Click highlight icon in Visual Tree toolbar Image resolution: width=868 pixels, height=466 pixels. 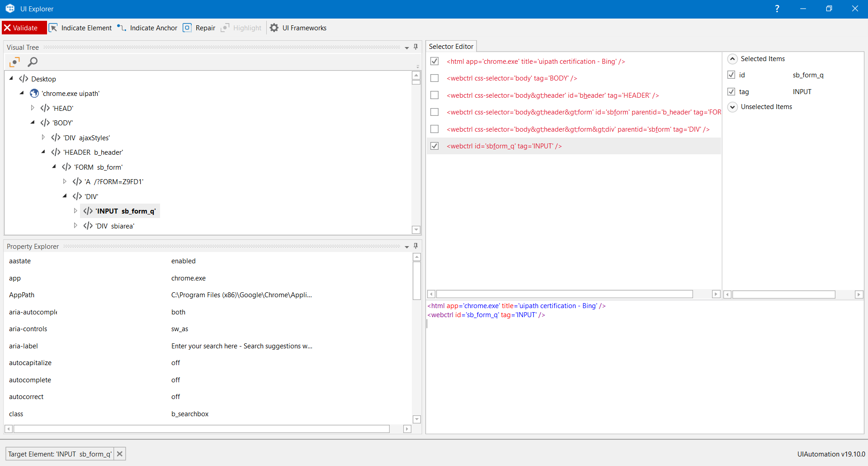point(14,62)
